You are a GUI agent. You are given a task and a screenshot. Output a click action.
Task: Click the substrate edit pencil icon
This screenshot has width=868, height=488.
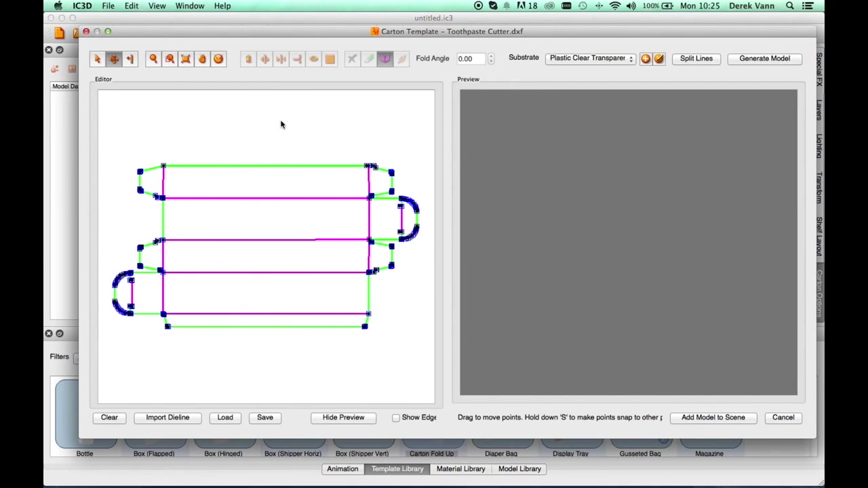pyautogui.click(x=659, y=59)
